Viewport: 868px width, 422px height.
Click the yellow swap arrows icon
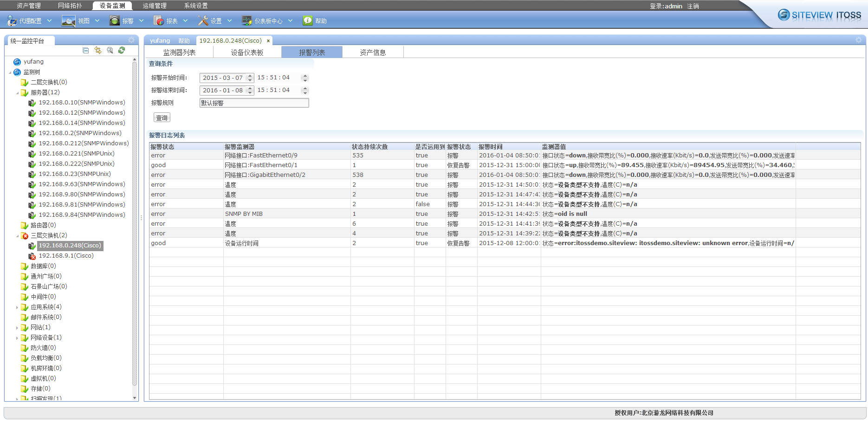pyautogui.click(x=98, y=51)
